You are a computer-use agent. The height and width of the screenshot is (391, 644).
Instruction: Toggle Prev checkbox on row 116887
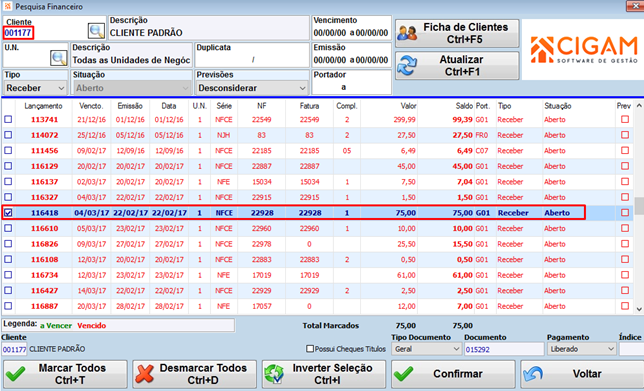pos(625,306)
